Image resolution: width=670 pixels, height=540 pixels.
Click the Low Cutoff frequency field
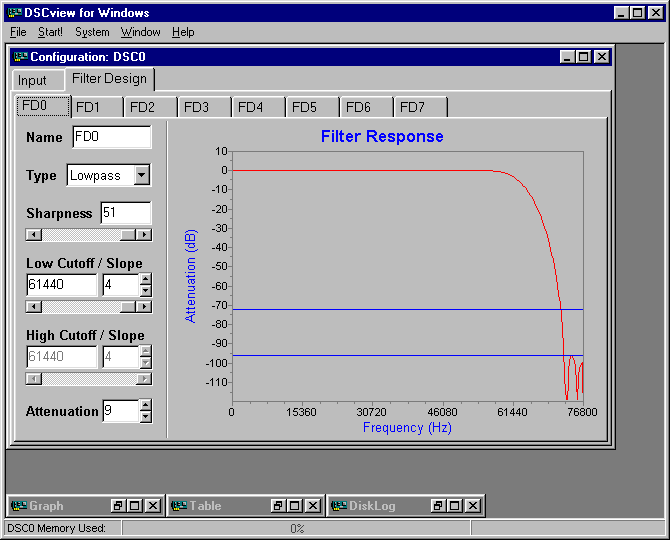coord(62,285)
